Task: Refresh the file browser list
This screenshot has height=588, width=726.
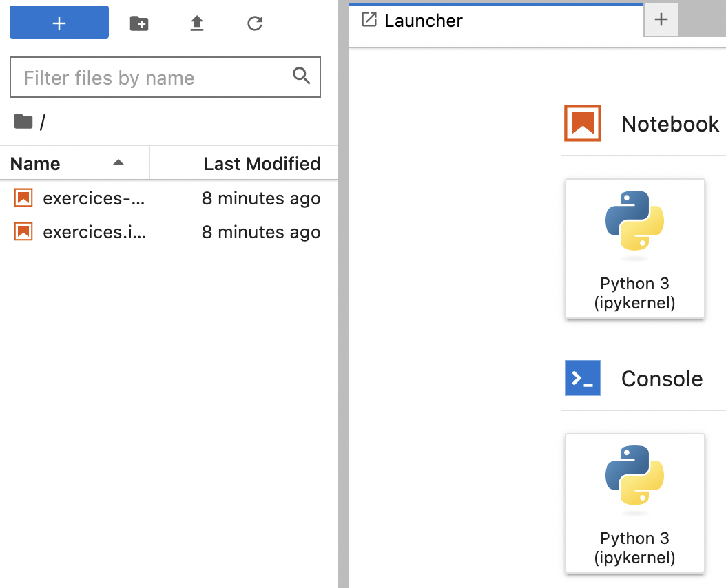Action: click(x=255, y=23)
